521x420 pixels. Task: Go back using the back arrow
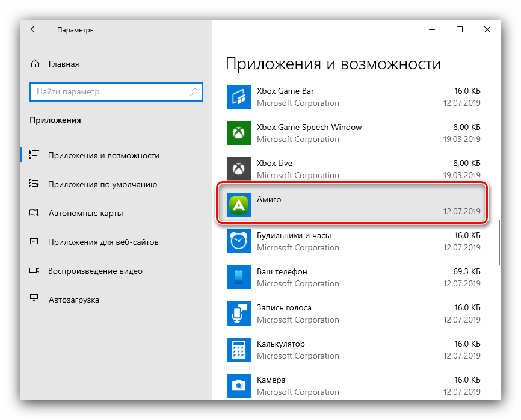pyautogui.click(x=34, y=29)
